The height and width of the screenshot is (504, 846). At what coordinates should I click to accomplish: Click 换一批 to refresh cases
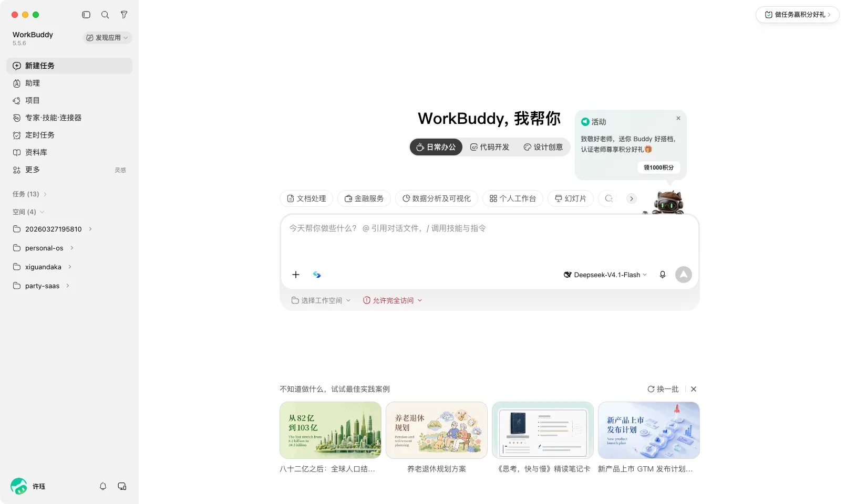(663, 389)
